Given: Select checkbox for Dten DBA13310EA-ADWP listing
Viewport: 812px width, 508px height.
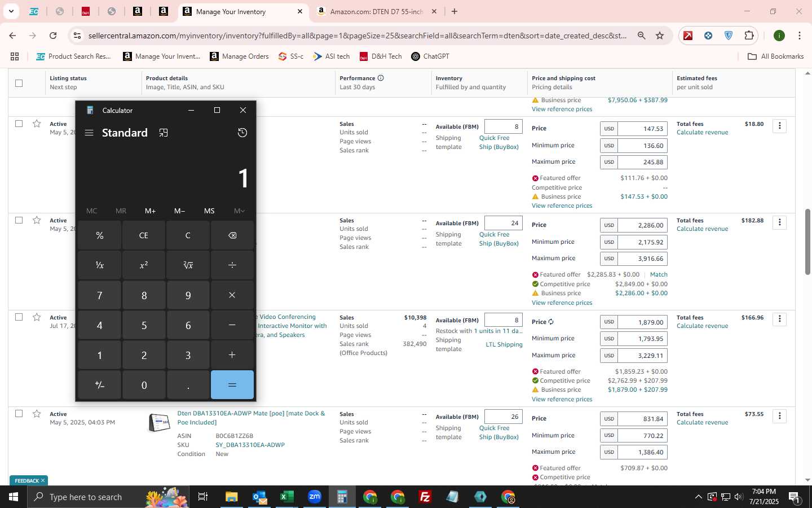Looking at the screenshot, I should click(19, 413).
